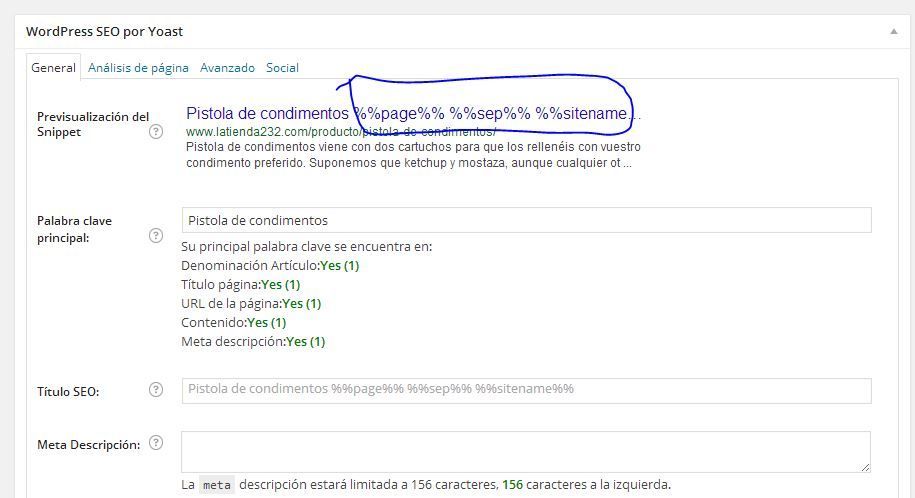The width and height of the screenshot is (915, 498).
Task: Click the 'Palabra clave principal:' label
Action: coord(74,229)
